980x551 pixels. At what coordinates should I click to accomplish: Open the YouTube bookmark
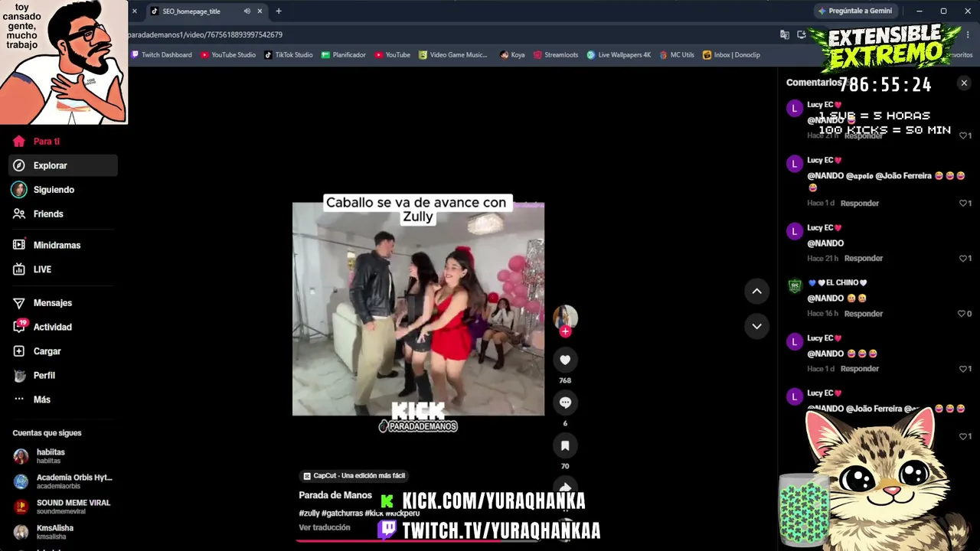click(393, 55)
